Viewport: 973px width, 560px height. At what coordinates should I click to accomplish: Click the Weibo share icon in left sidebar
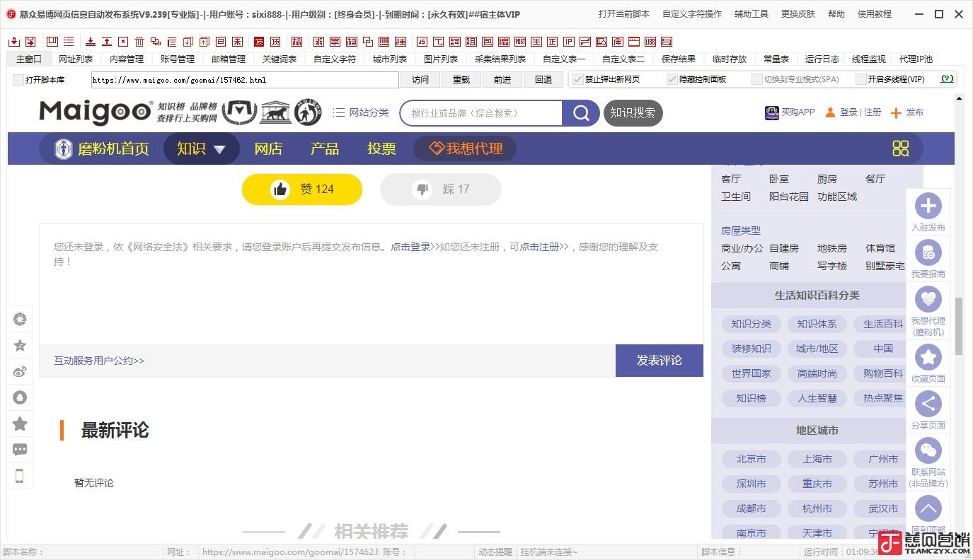(x=20, y=371)
